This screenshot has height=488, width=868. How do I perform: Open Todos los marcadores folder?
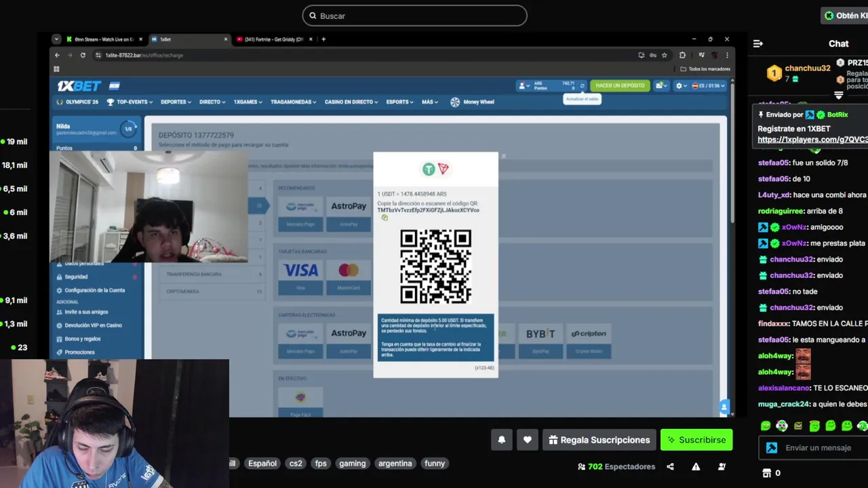[x=705, y=68]
